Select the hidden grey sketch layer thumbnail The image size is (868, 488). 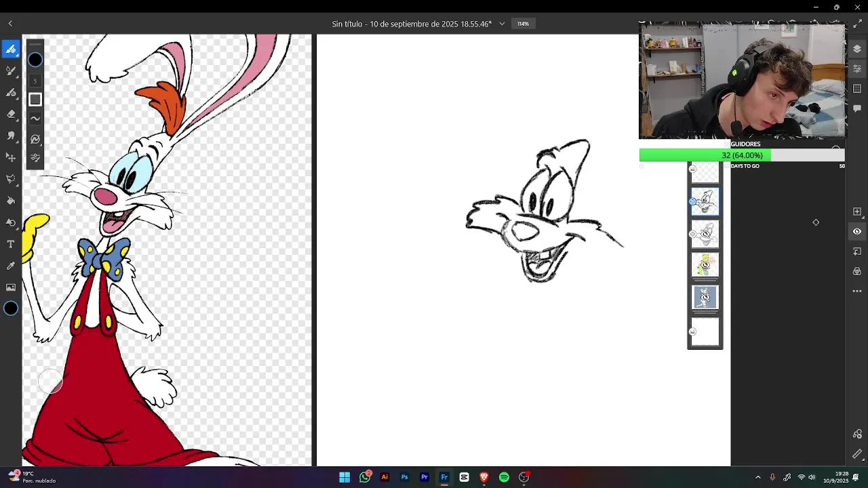(705, 234)
